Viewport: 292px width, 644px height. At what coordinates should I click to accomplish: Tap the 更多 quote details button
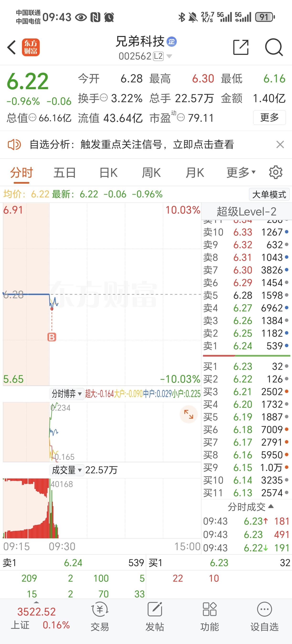coord(270,118)
